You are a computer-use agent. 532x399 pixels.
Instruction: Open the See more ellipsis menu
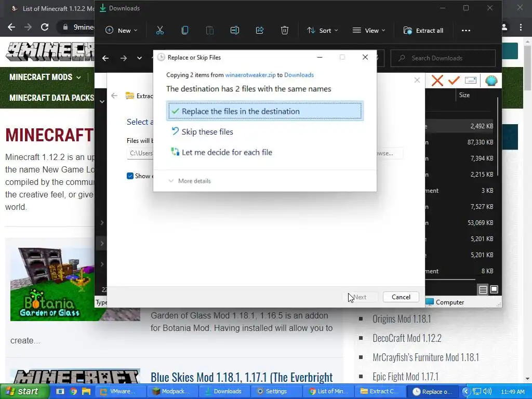click(x=466, y=31)
